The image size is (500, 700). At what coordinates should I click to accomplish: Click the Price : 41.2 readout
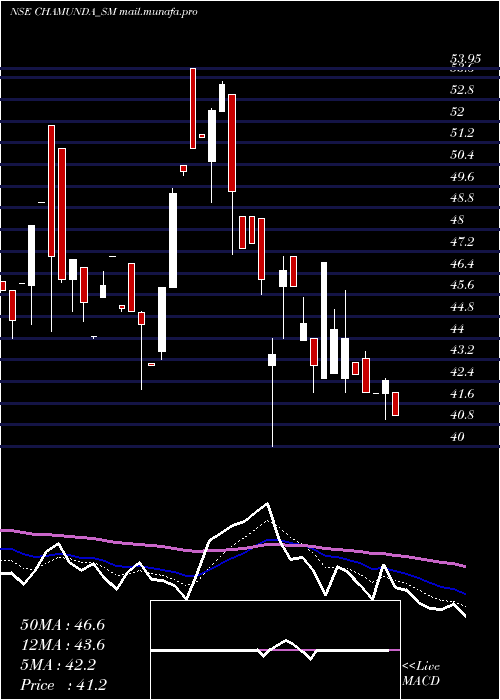point(63,685)
